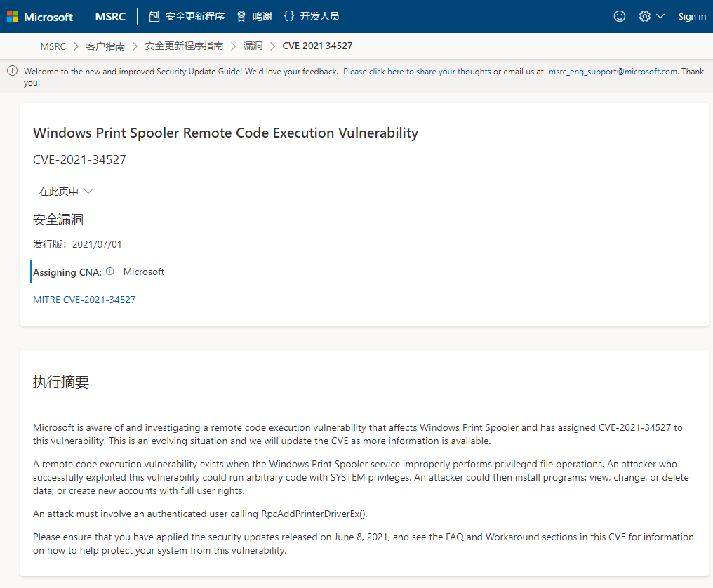This screenshot has width=713, height=588.
Task: Open the 安全更新程序 menu item
Action: pyautogui.click(x=194, y=16)
